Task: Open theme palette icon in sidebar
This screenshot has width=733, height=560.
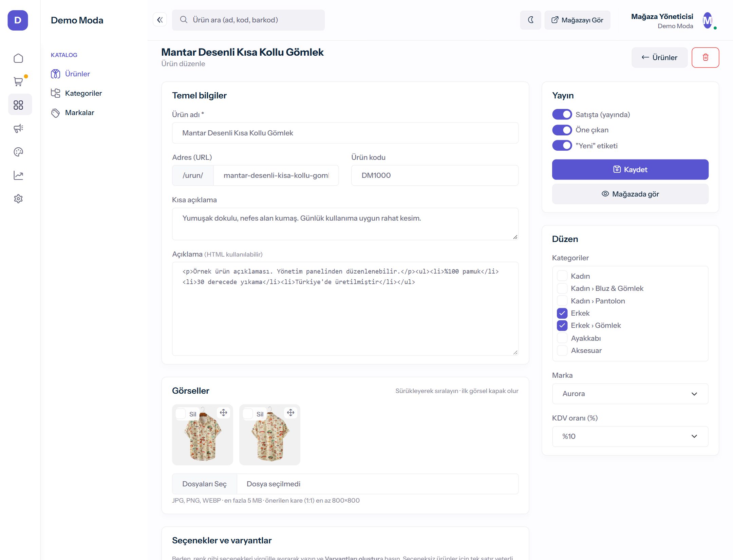Action: point(18,152)
